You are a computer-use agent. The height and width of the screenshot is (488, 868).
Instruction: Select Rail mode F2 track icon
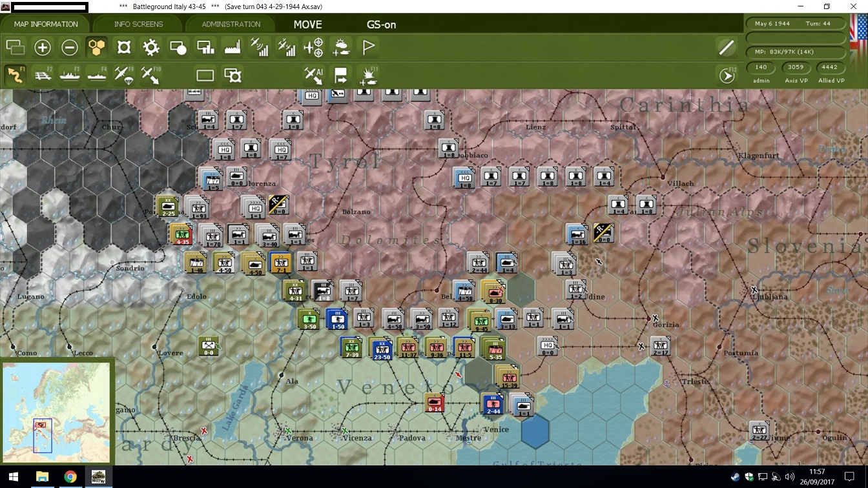[x=43, y=75]
